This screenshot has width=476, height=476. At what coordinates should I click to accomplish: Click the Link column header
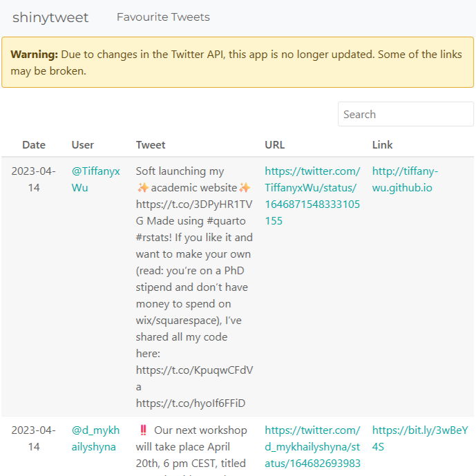(x=382, y=145)
